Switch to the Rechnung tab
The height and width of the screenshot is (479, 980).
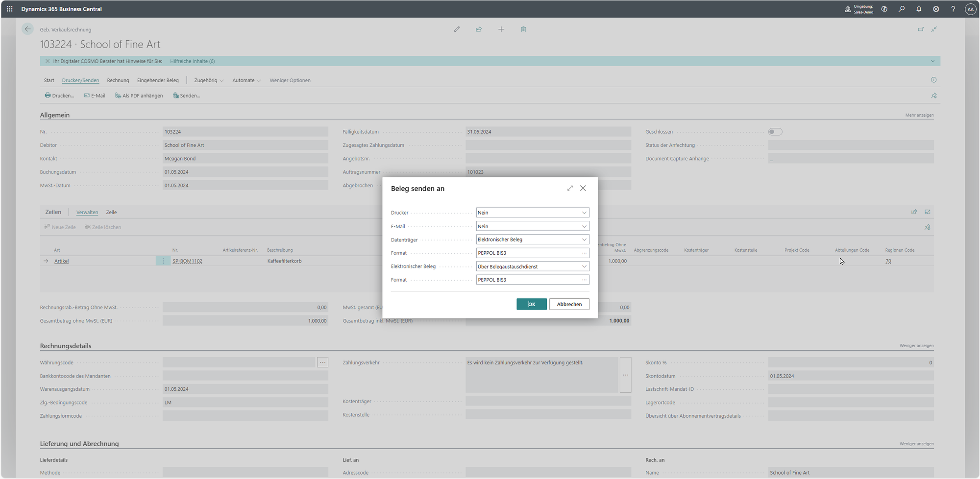pyautogui.click(x=118, y=80)
